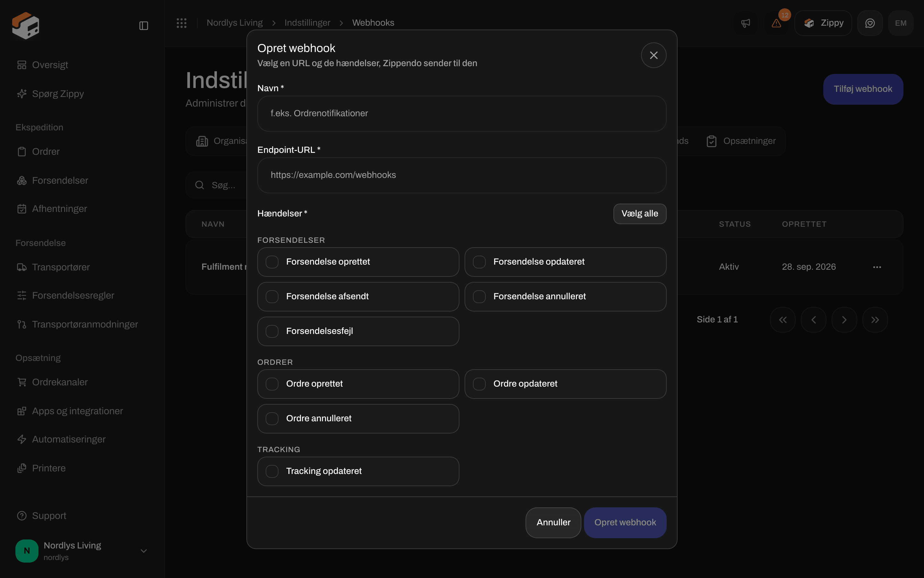The height and width of the screenshot is (578, 924).
Task: Check Tracking opdateret event
Action: (x=358, y=471)
